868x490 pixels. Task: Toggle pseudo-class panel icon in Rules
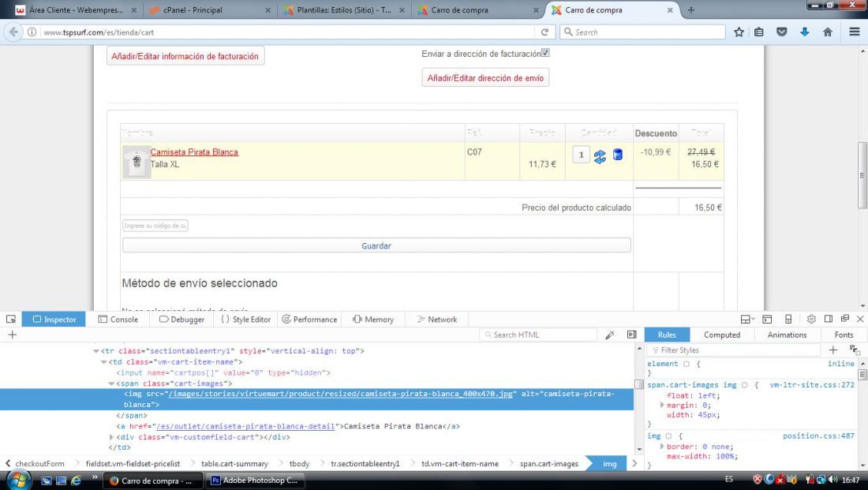[x=855, y=350]
